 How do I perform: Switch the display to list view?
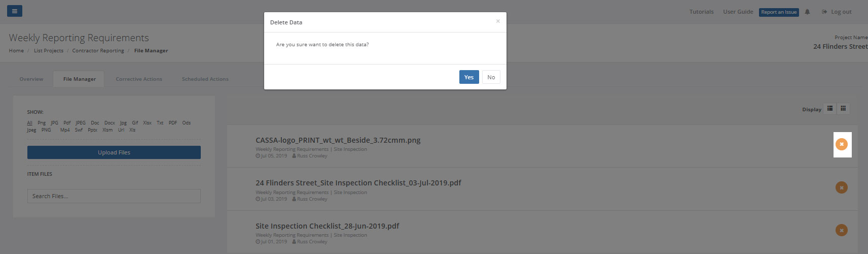pos(830,109)
